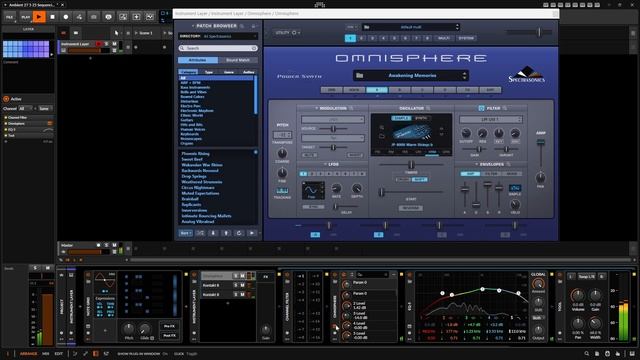Start playback with the orange play button
Viewport: 640px width, 360px height.
click(39, 17)
